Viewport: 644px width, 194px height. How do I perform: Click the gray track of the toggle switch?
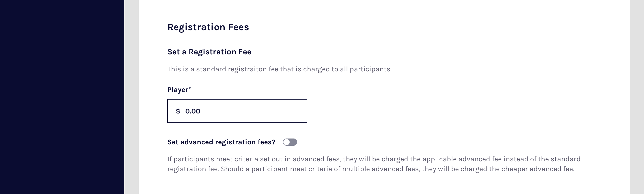[x=293, y=142]
